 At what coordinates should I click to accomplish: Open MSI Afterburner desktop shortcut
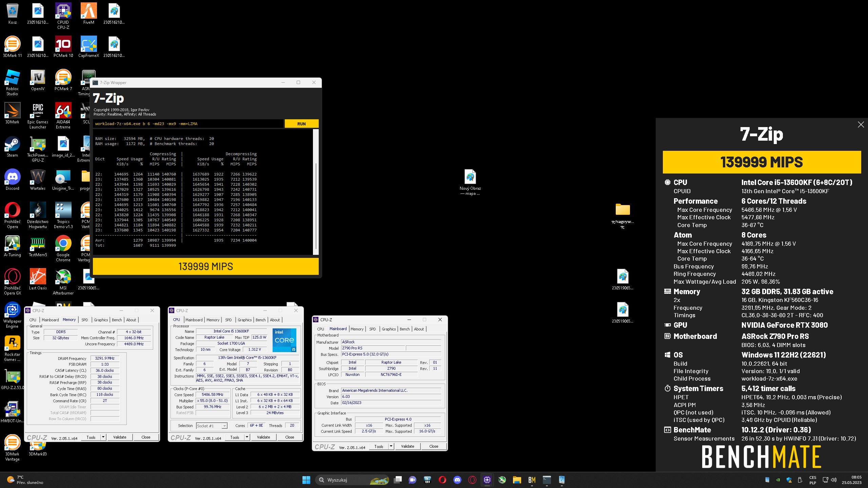(x=63, y=282)
